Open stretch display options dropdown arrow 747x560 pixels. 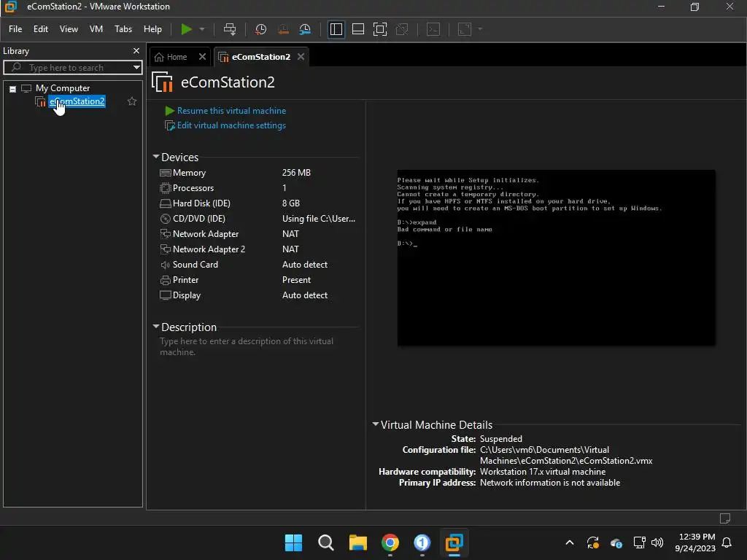point(480,29)
